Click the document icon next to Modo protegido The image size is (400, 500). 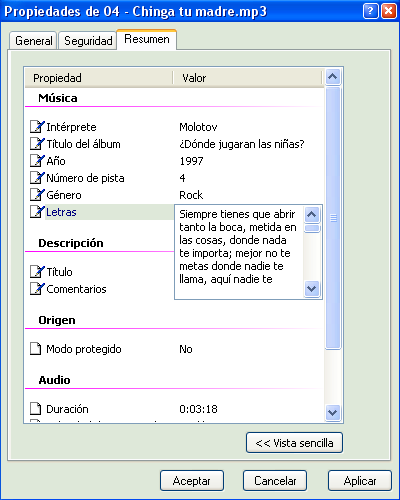tap(36, 349)
